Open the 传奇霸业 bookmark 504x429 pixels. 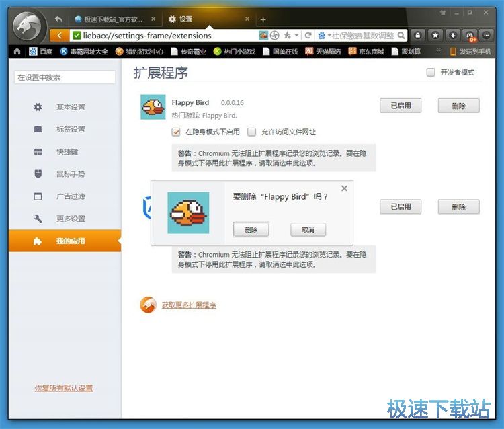tap(188, 52)
